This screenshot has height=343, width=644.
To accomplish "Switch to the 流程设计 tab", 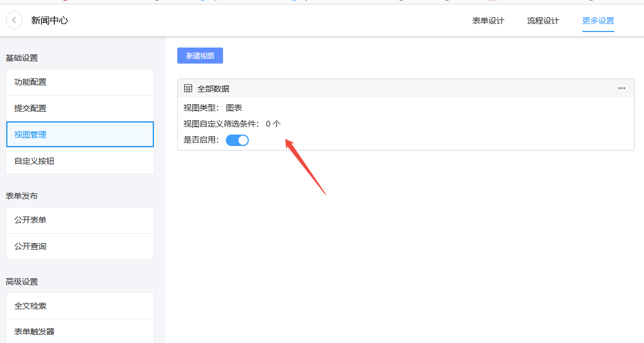I will tap(543, 21).
